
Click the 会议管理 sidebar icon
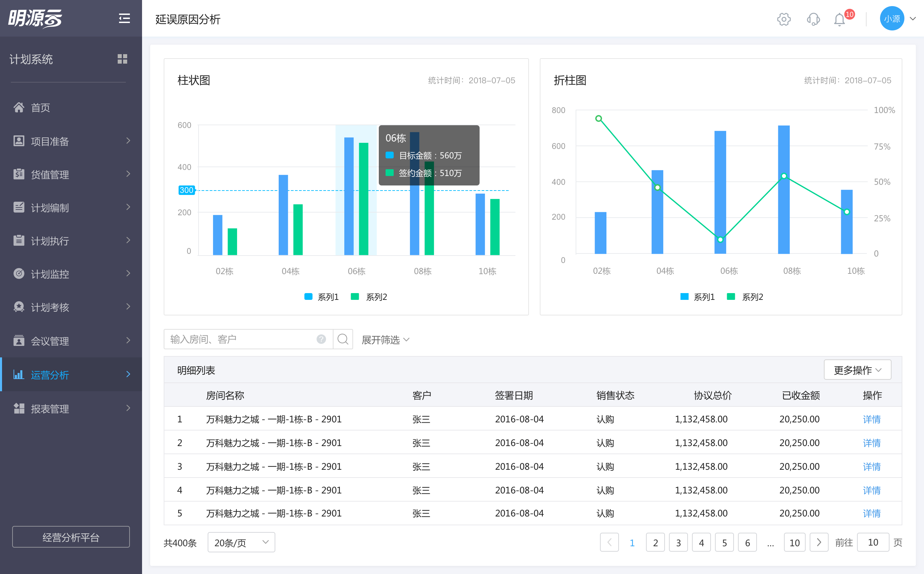pyautogui.click(x=19, y=340)
